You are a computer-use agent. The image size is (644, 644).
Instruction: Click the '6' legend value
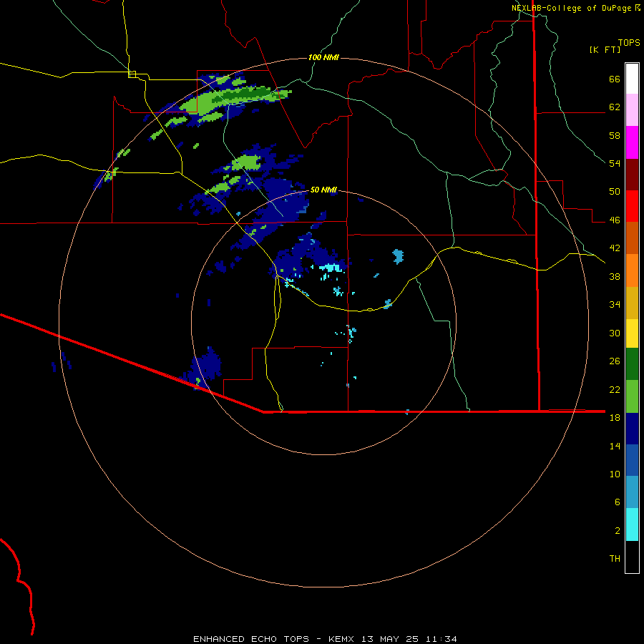pyautogui.click(x=618, y=502)
